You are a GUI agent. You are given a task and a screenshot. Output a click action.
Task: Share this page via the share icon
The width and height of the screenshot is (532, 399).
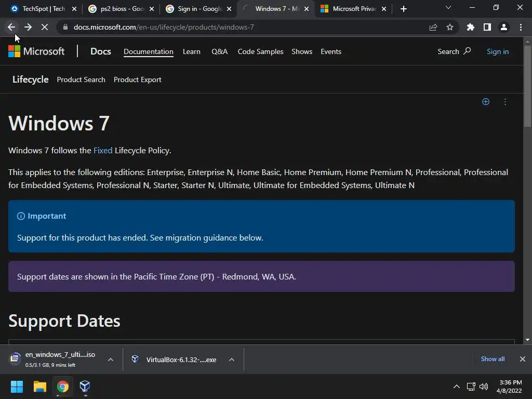433,27
